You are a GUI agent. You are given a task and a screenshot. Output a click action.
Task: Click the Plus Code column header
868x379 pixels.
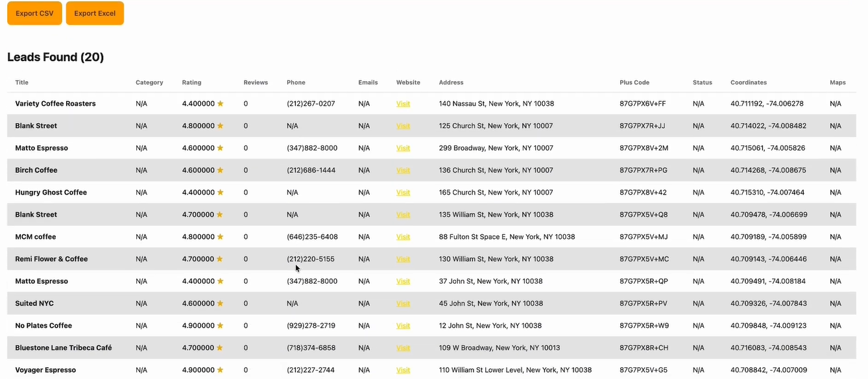(634, 82)
